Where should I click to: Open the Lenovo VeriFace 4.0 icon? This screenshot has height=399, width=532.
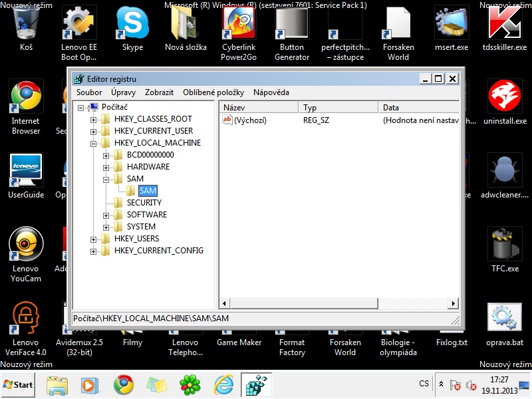(x=25, y=318)
